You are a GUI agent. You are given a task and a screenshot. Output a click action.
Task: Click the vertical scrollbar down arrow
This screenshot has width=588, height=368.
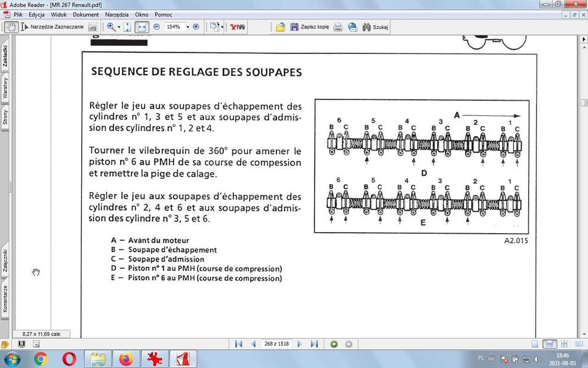584,334
